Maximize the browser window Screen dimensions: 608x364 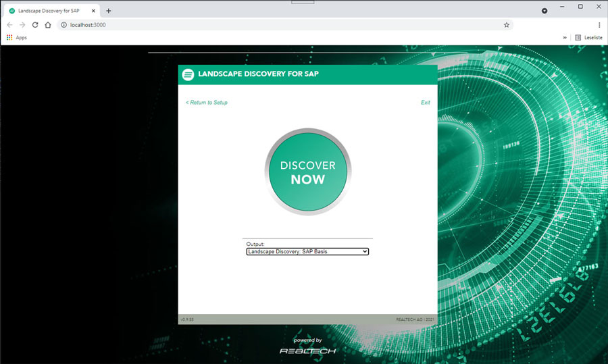[x=580, y=7]
